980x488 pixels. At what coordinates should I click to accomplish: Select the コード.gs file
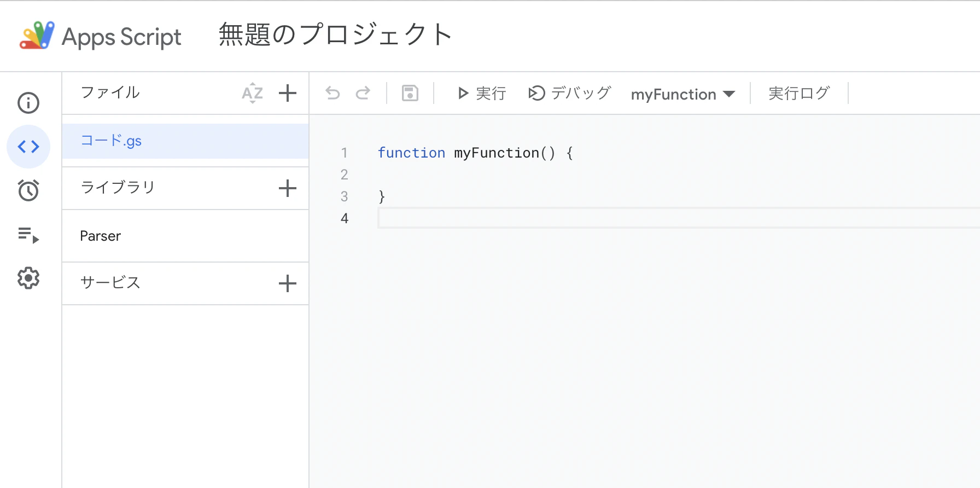pyautogui.click(x=185, y=141)
